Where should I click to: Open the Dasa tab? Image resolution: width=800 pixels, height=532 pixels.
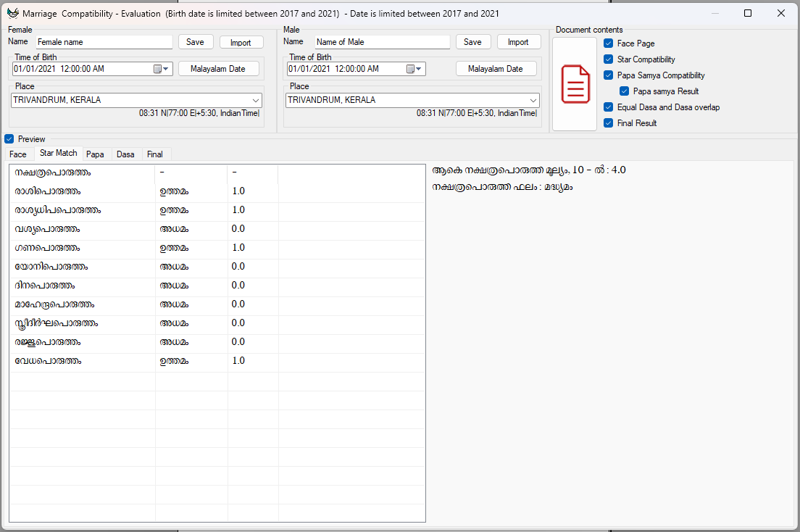pos(125,154)
